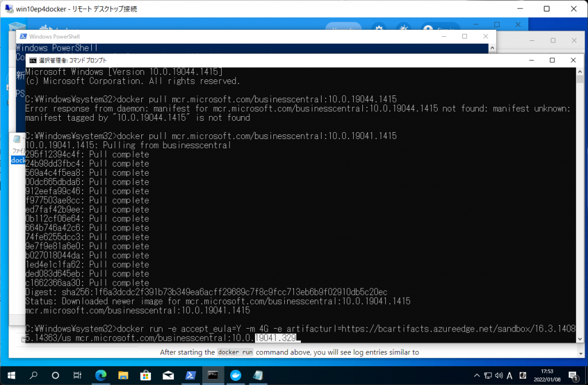Open Task View on the taskbar

point(78,375)
